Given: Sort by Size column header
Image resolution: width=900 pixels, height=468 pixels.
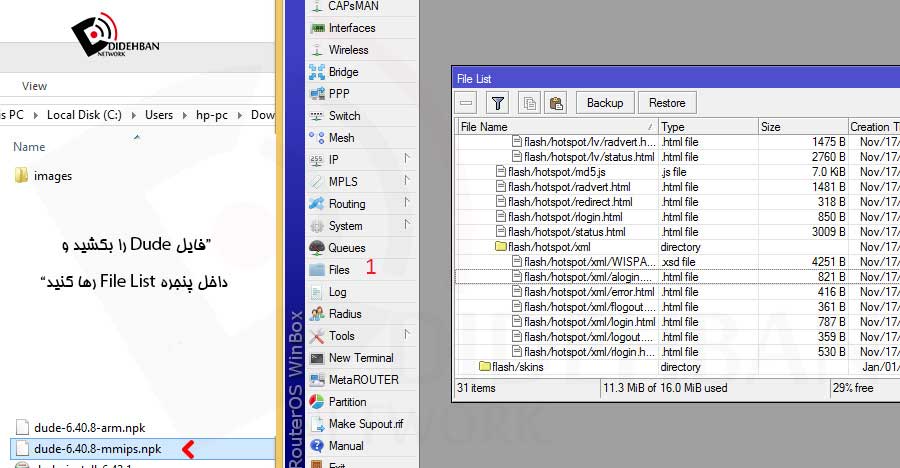Looking at the screenshot, I should tap(803, 127).
